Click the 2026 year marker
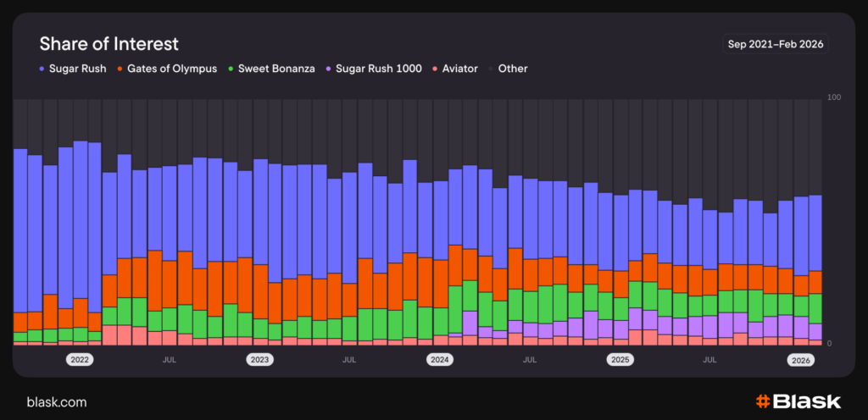The height and width of the screenshot is (420, 868). (800, 360)
